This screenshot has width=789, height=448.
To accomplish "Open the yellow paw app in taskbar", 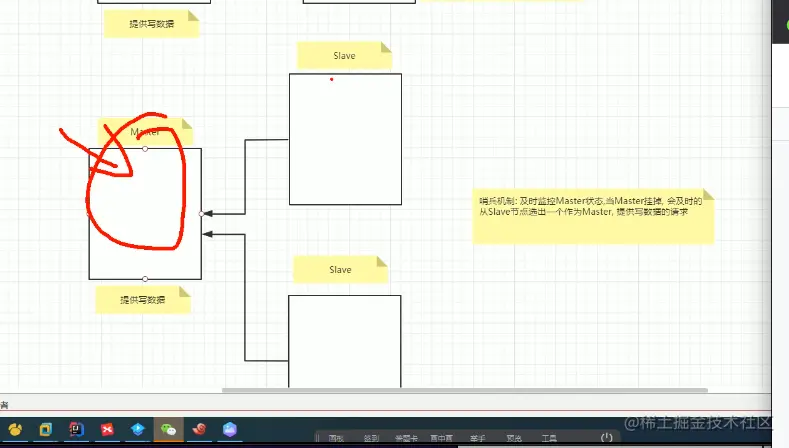I will click(x=15, y=429).
